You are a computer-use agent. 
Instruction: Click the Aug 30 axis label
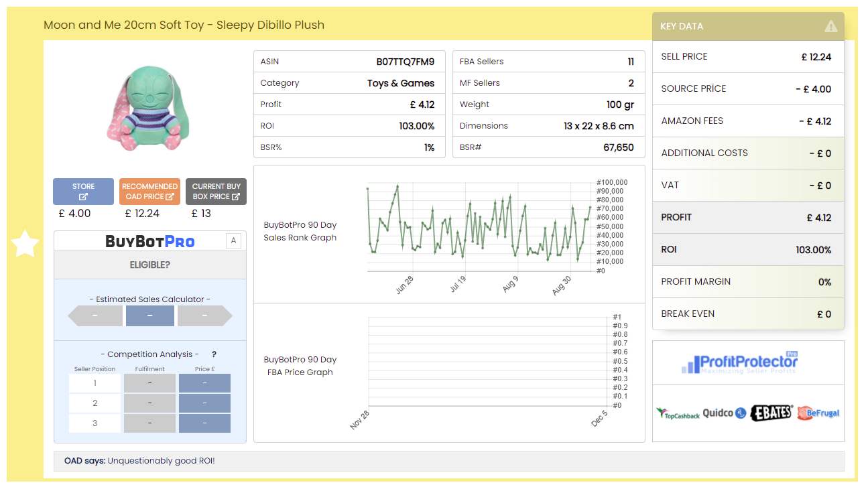(561, 285)
